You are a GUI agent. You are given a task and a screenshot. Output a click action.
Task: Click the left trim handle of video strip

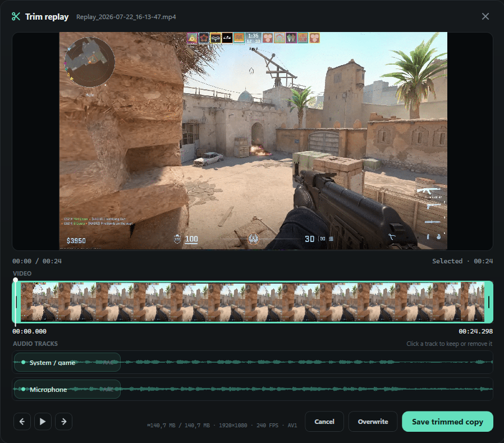pos(16,302)
